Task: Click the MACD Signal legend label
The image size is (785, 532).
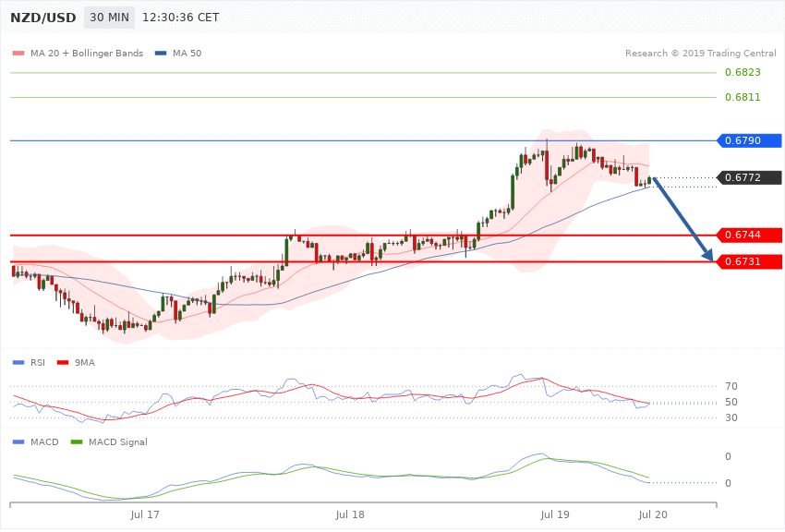Action: click(x=118, y=441)
